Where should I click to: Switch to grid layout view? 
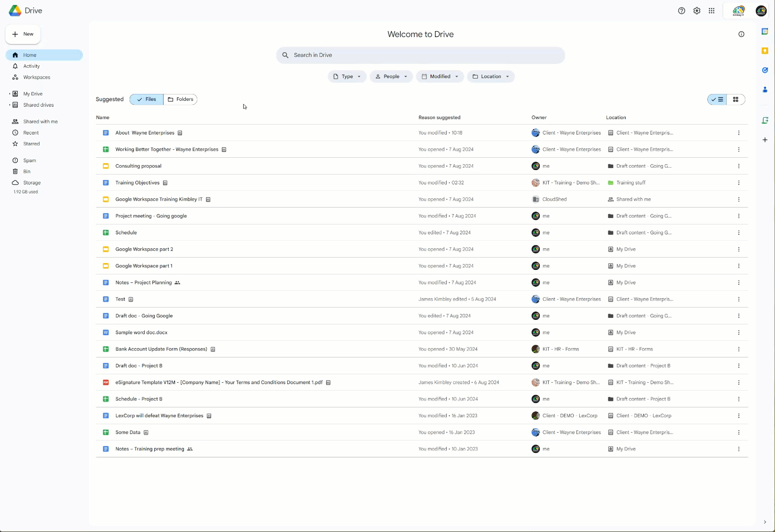pos(735,99)
